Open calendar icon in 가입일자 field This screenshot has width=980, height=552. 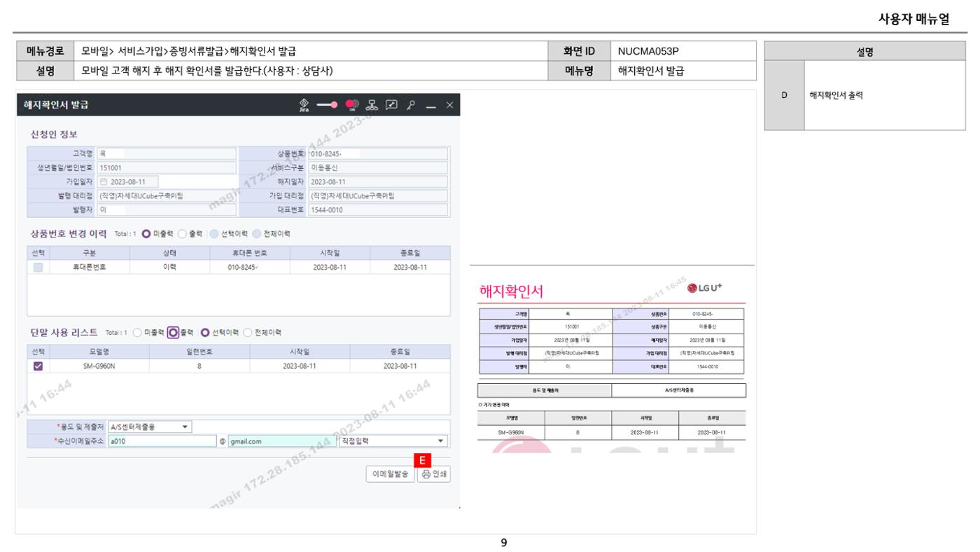[104, 182]
